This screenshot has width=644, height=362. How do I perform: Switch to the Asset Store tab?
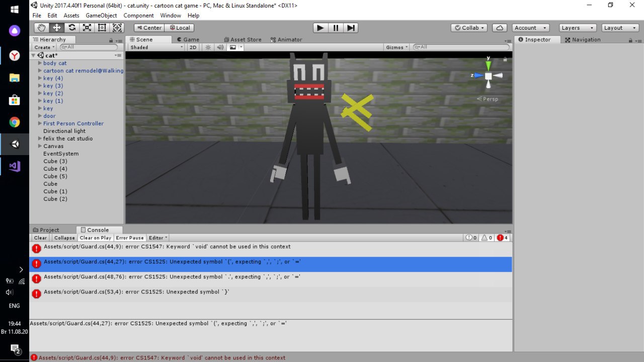243,40
